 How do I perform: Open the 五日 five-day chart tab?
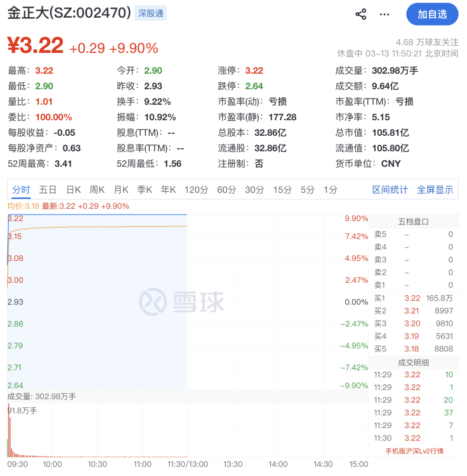[x=48, y=189]
